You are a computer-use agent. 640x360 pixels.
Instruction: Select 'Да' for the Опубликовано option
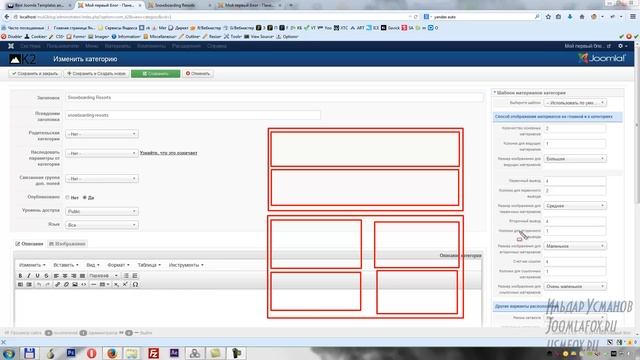coord(84,198)
